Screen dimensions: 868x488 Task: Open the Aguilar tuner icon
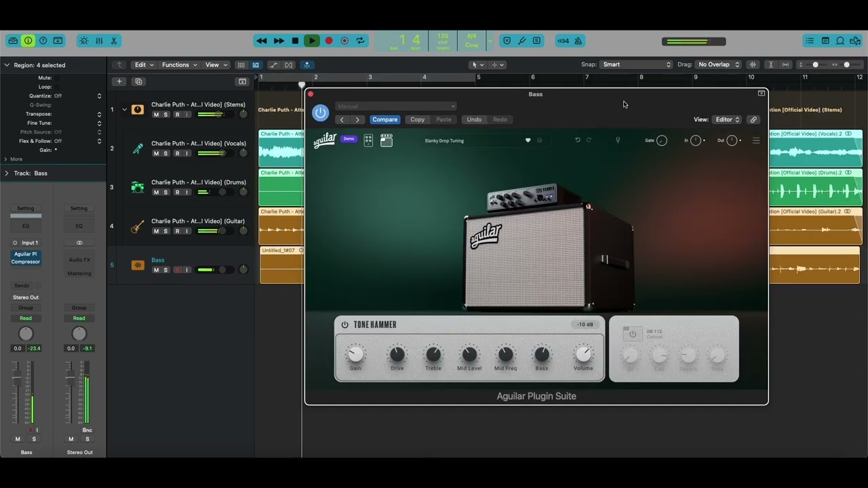617,140
